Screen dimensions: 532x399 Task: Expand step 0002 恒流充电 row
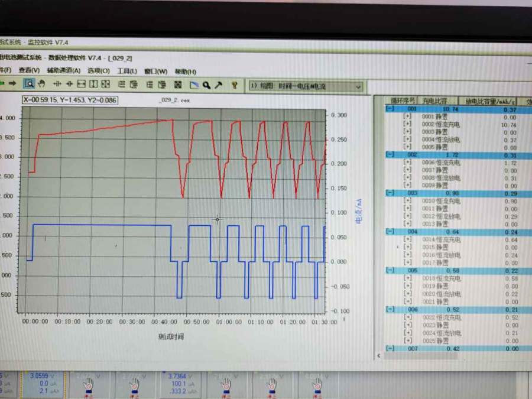click(x=407, y=125)
